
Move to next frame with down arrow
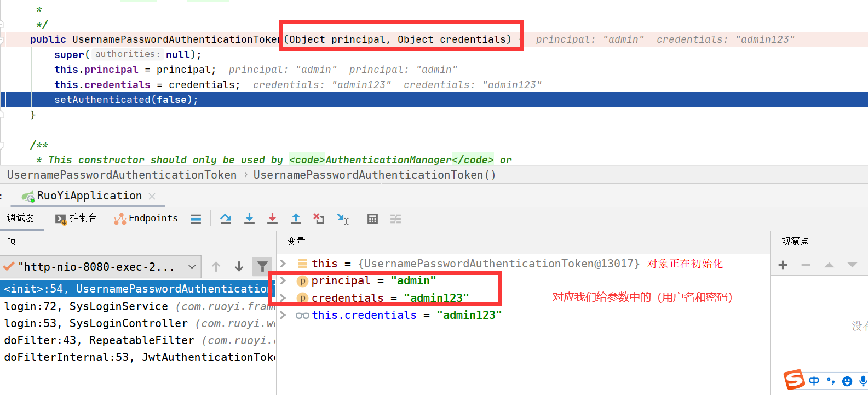(x=239, y=267)
